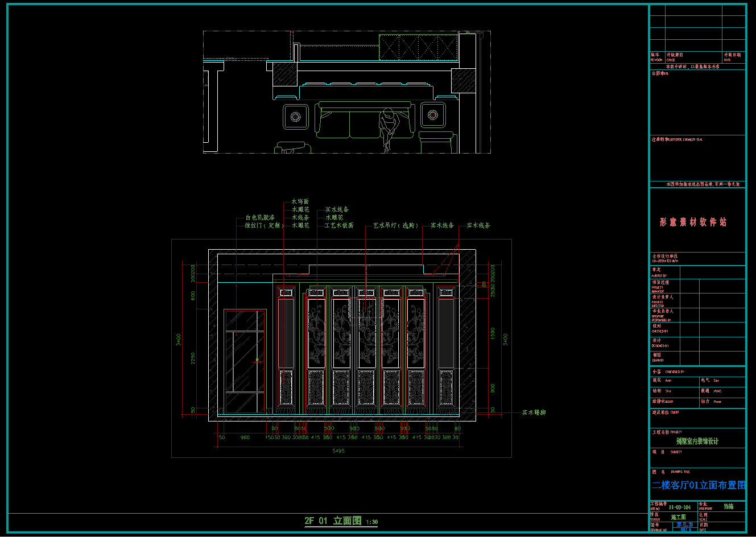Select the 动力 Power label

coord(705,401)
